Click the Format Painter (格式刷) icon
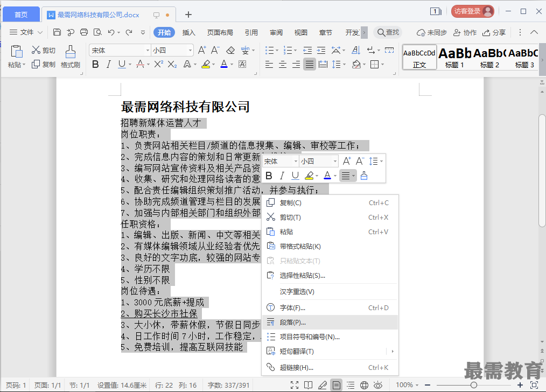 [71, 52]
